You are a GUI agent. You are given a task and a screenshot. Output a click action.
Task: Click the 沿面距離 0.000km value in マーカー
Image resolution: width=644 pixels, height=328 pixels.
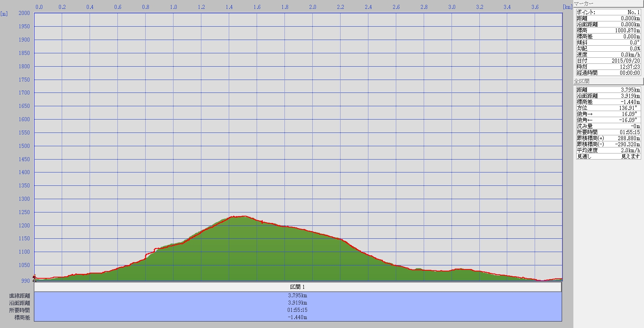coord(630,24)
